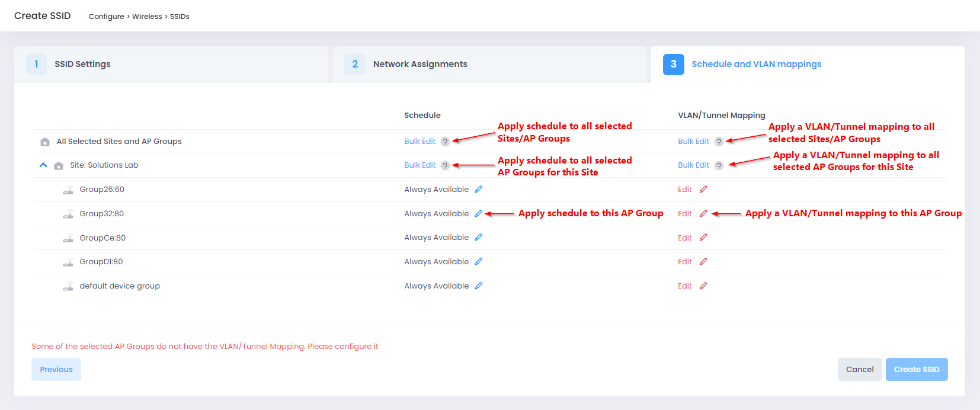980x410 pixels.
Task: Select Schedule and VLAN mappings tab
Action: 756,64
